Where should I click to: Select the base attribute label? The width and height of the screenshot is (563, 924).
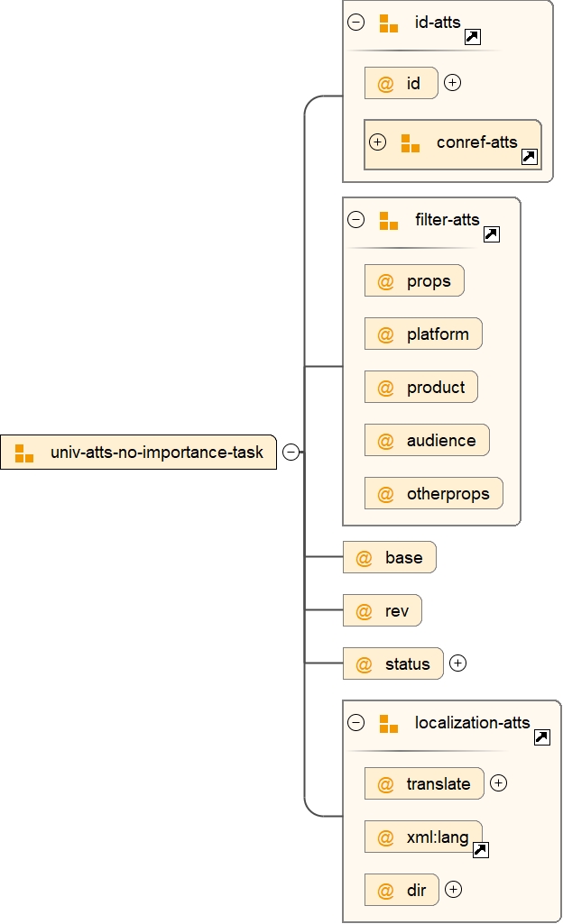click(x=404, y=557)
